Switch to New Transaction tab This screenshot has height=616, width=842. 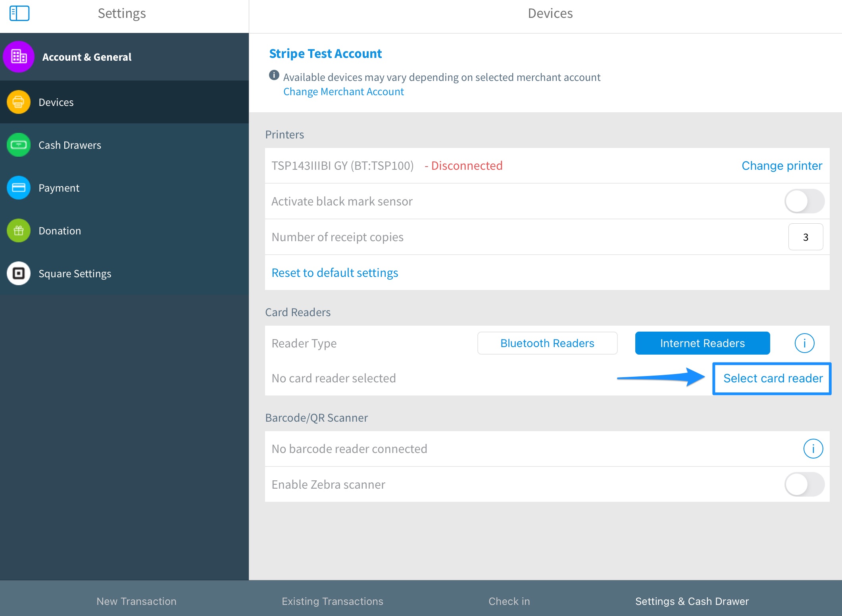point(136,601)
